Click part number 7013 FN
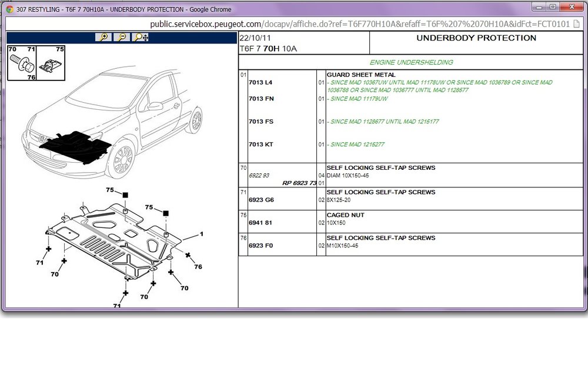This screenshot has height=366, width=588. [x=261, y=99]
